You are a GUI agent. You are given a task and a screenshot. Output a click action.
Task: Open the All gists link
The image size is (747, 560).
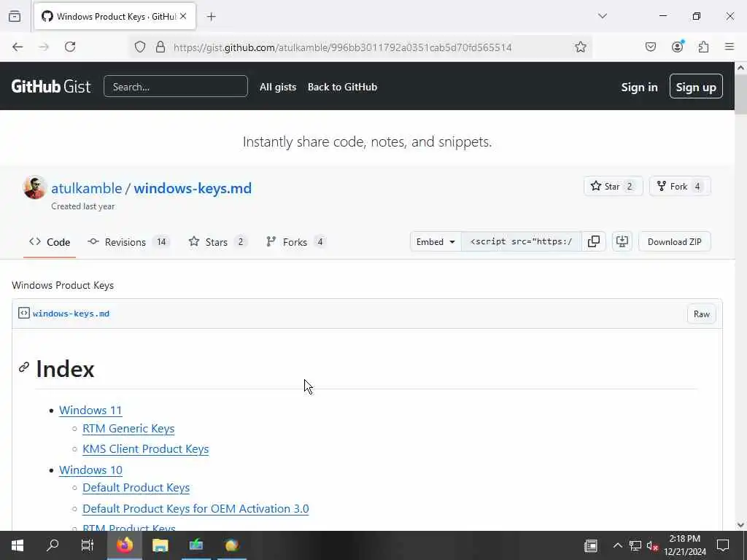point(278,87)
